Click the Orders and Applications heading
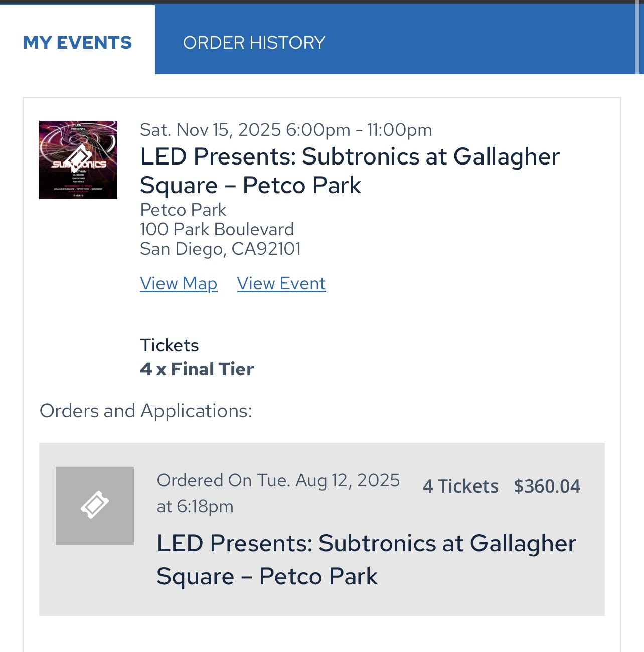644x652 pixels. [x=146, y=410]
